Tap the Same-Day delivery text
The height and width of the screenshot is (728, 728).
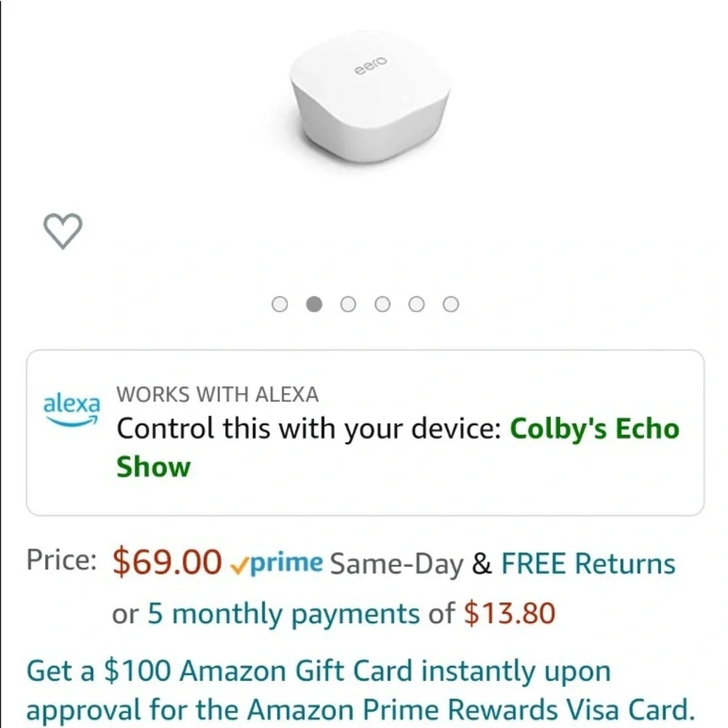click(396, 564)
